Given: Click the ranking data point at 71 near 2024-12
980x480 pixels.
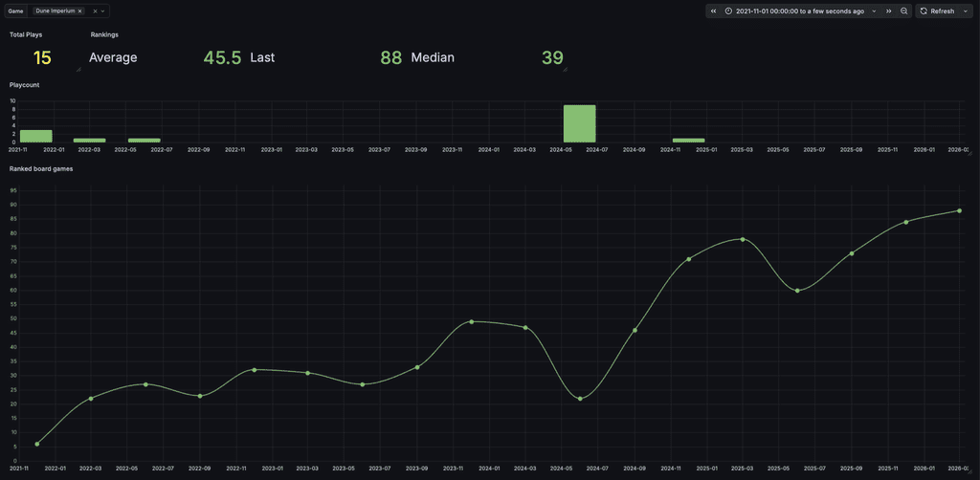Looking at the screenshot, I should pyautogui.click(x=689, y=259).
